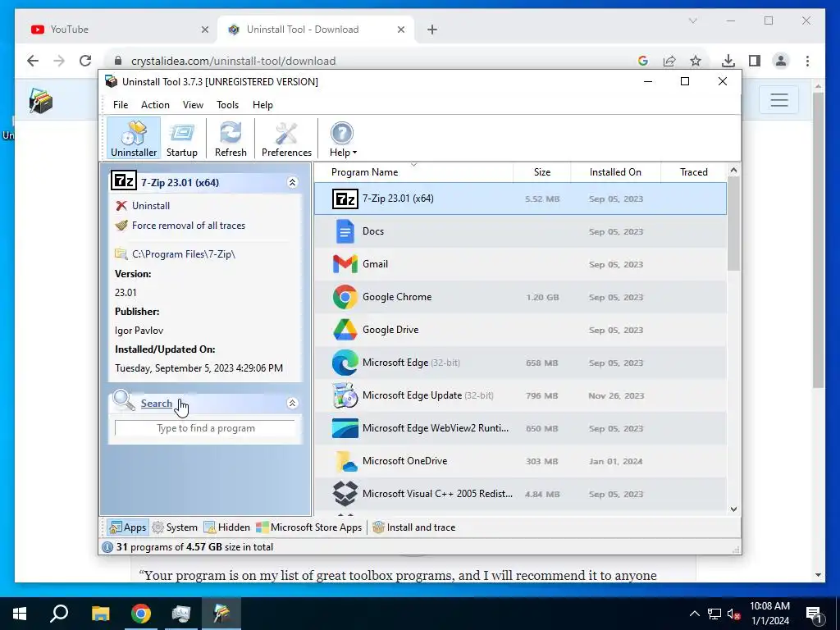Show hidden system tray icons
840x630 pixels.
pyautogui.click(x=694, y=614)
